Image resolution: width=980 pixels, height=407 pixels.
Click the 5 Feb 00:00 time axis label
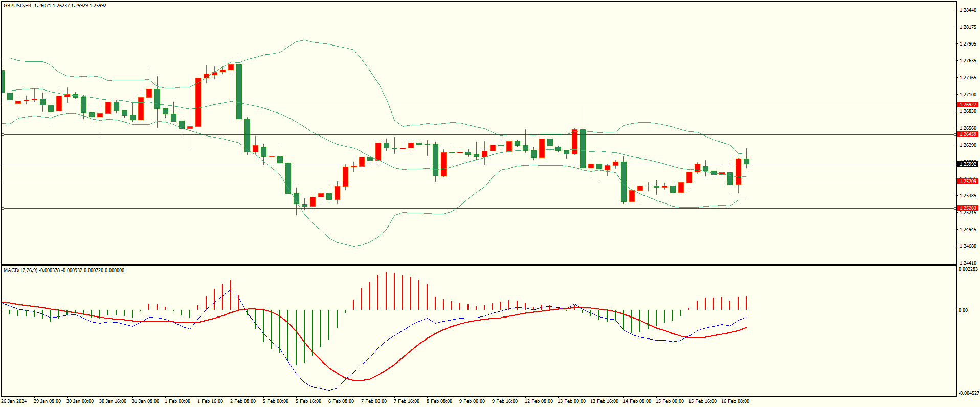point(275,401)
